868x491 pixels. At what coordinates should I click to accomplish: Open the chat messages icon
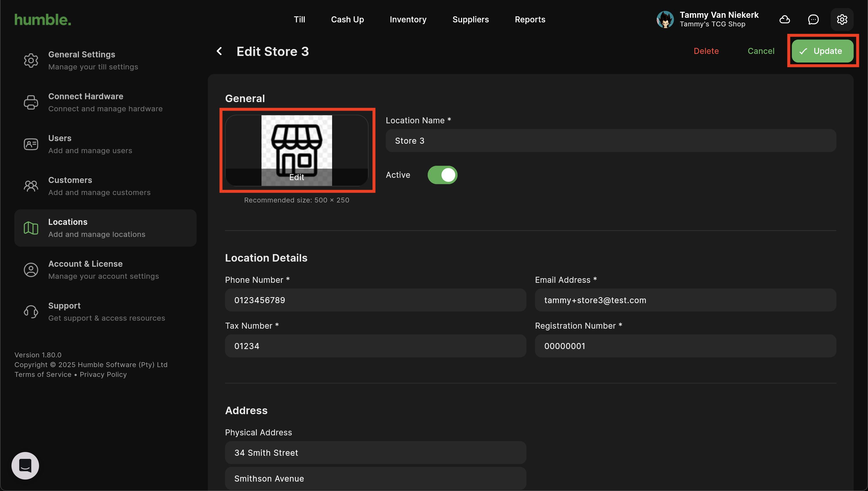pos(813,20)
